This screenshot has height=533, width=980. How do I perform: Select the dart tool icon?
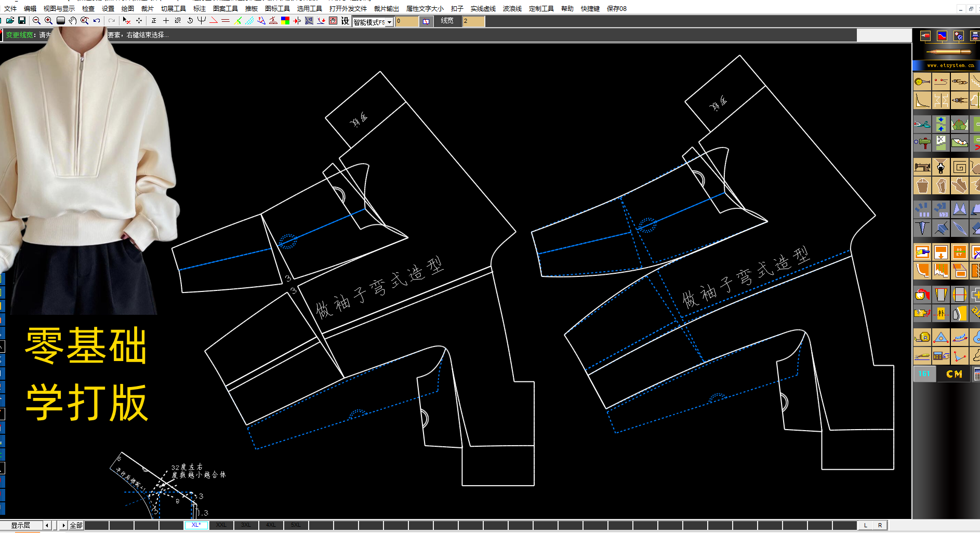(x=922, y=228)
